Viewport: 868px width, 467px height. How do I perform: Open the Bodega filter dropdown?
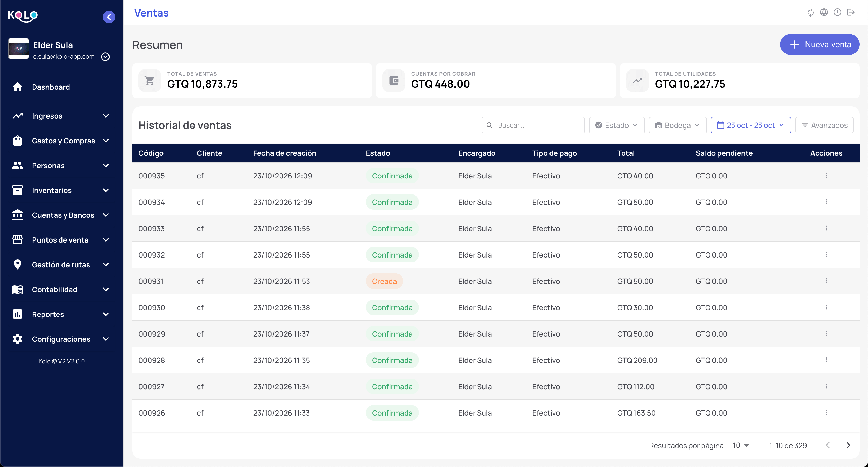coord(677,125)
